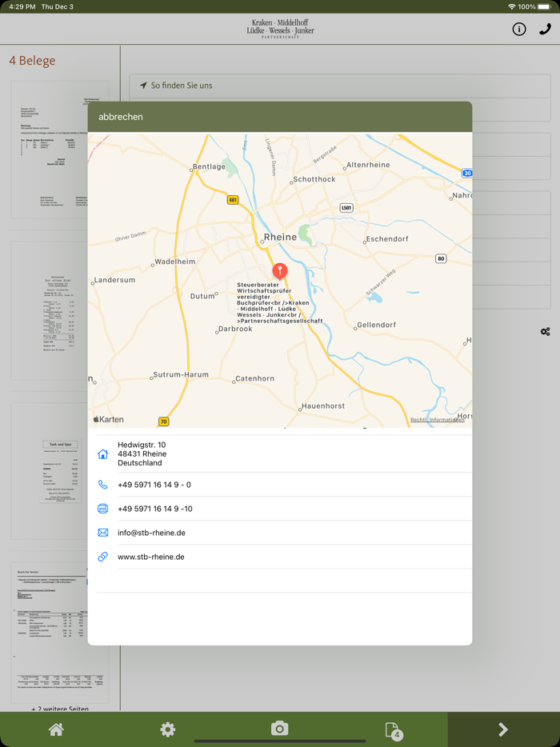The width and height of the screenshot is (560, 747).
Task: Open settings gear in bottom bar
Action: [167, 729]
